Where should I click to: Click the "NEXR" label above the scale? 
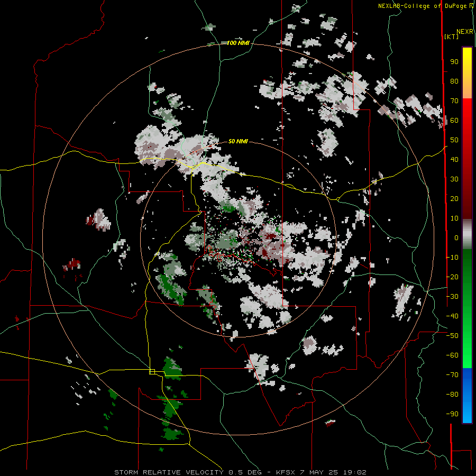(x=465, y=32)
